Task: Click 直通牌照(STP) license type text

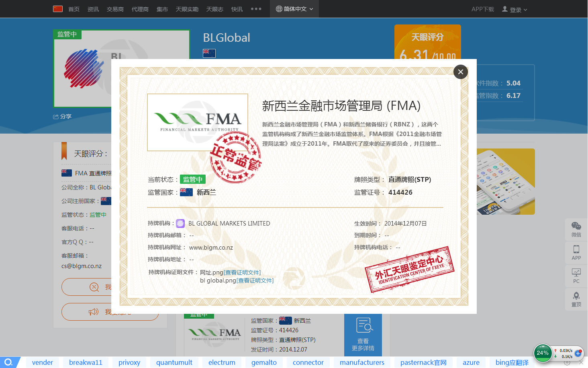Action: 410,179
